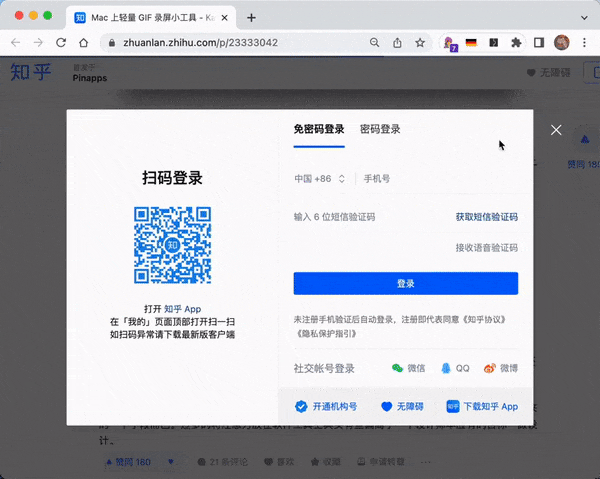600x479 pixels.
Task: Click the downvote triangle at bottom
Action: click(x=171, y=462)
